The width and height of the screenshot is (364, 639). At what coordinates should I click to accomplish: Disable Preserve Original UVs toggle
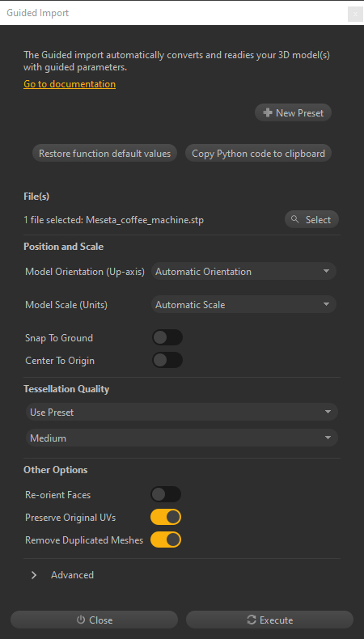(166, 517)
